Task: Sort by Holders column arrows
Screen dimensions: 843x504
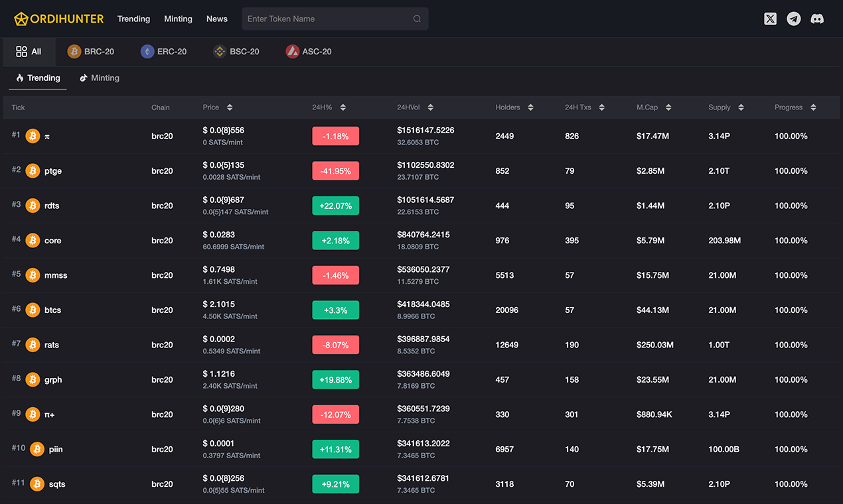Action: [530, 107]
